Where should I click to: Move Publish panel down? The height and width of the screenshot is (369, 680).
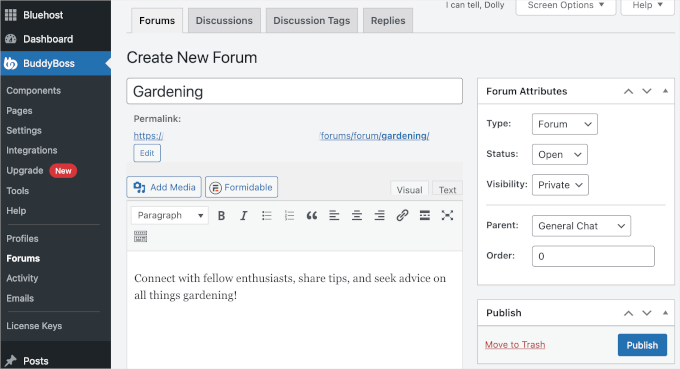tap(647, 313)
